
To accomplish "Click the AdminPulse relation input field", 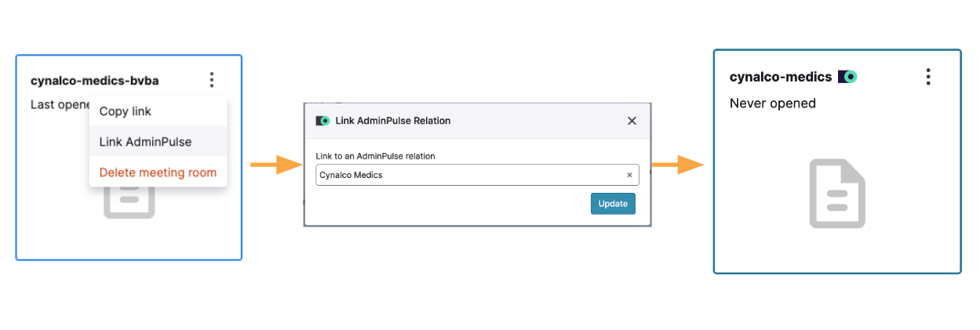I will pos(477,175).
